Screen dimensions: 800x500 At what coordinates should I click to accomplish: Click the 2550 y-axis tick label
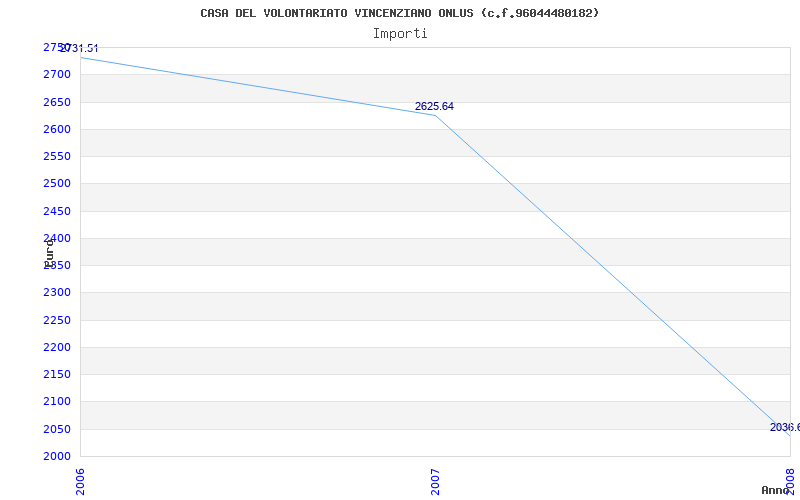57,156
